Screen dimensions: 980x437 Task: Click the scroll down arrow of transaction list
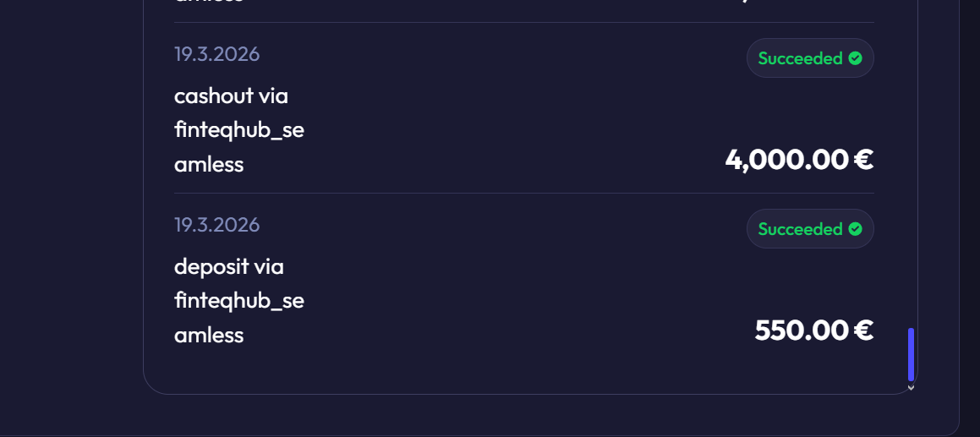(911, 387)
